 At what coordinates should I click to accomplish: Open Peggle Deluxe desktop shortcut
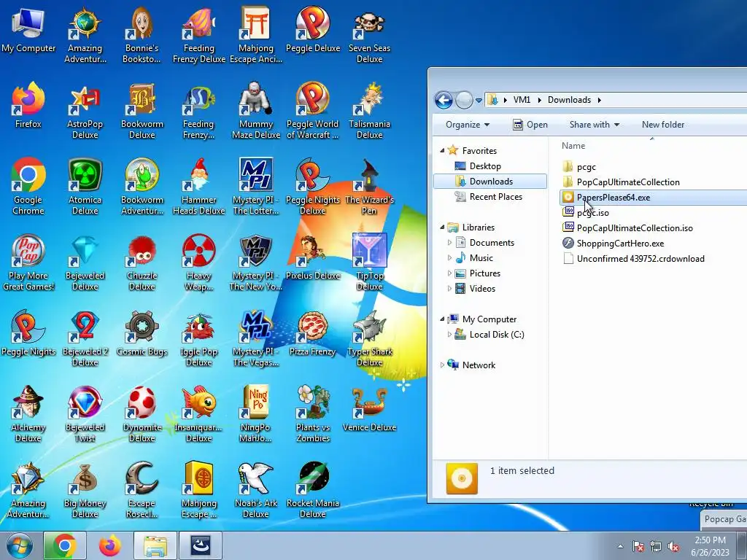click(313, 31)
